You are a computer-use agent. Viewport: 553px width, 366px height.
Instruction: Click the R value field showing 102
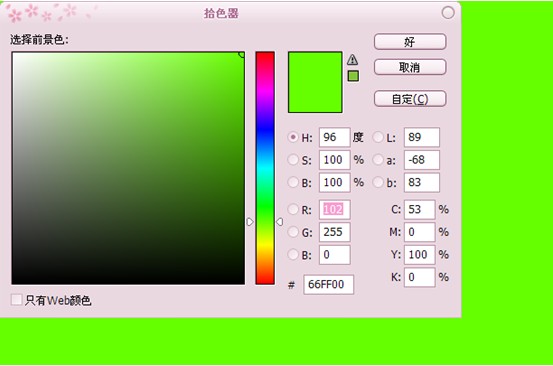pyautogui.click(x=334, y=209)
